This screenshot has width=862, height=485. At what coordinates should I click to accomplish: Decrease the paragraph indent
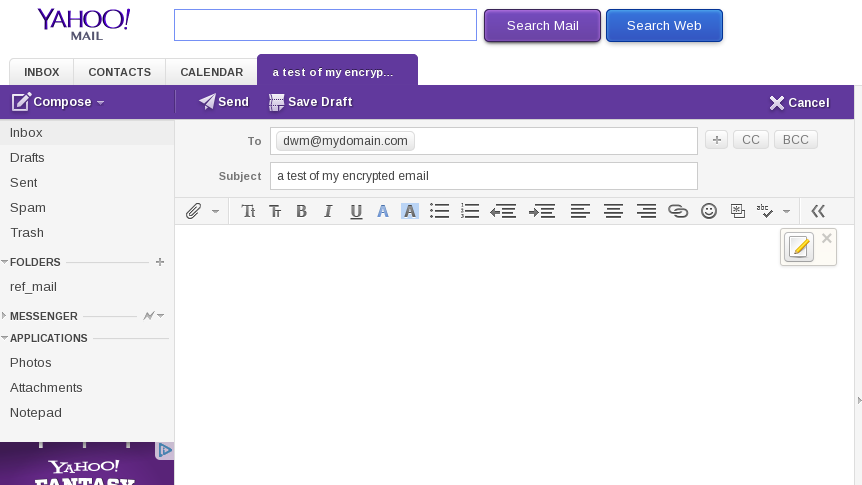503,211
